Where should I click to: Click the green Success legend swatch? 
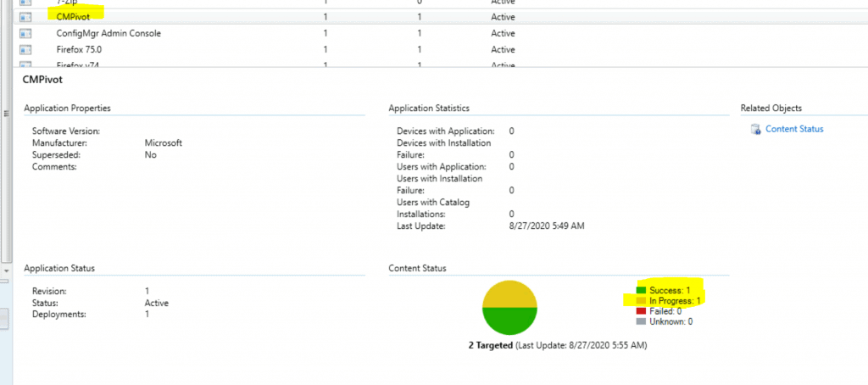click(x=641, y=290)
